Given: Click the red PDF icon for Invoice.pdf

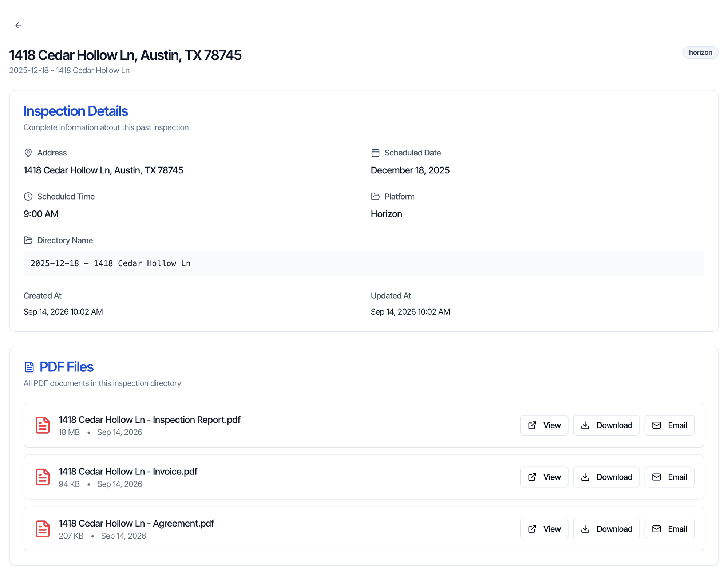Looking at the screenshot, I should (43, 477).
